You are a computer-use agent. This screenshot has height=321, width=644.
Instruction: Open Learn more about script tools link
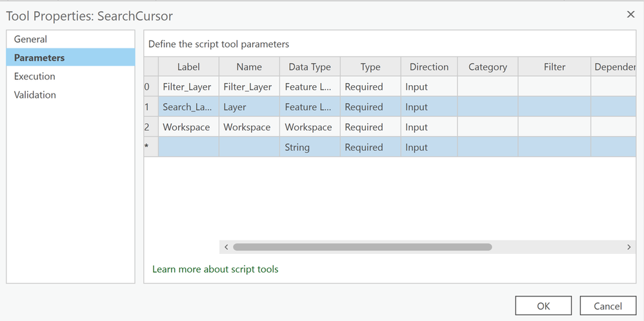[216, 269]
